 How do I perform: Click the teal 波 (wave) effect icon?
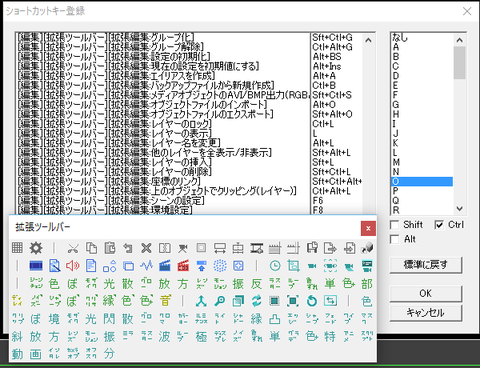pyautogui.click(x=164, y=337)
